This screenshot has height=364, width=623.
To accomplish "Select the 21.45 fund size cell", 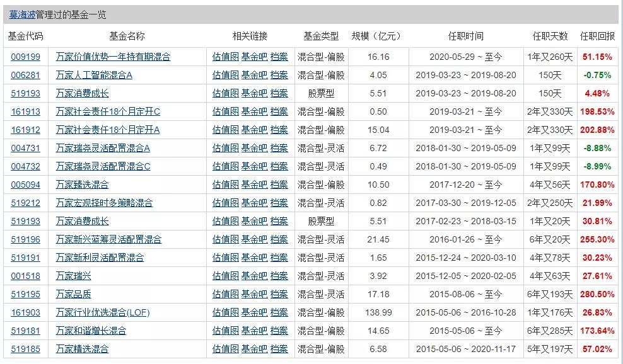I will 378,239.
